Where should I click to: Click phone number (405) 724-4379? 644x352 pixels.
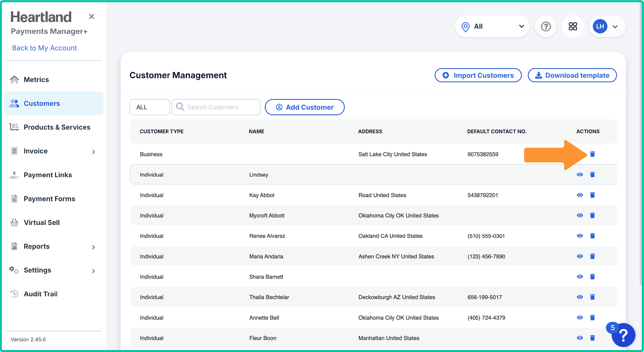pos(486,318)
